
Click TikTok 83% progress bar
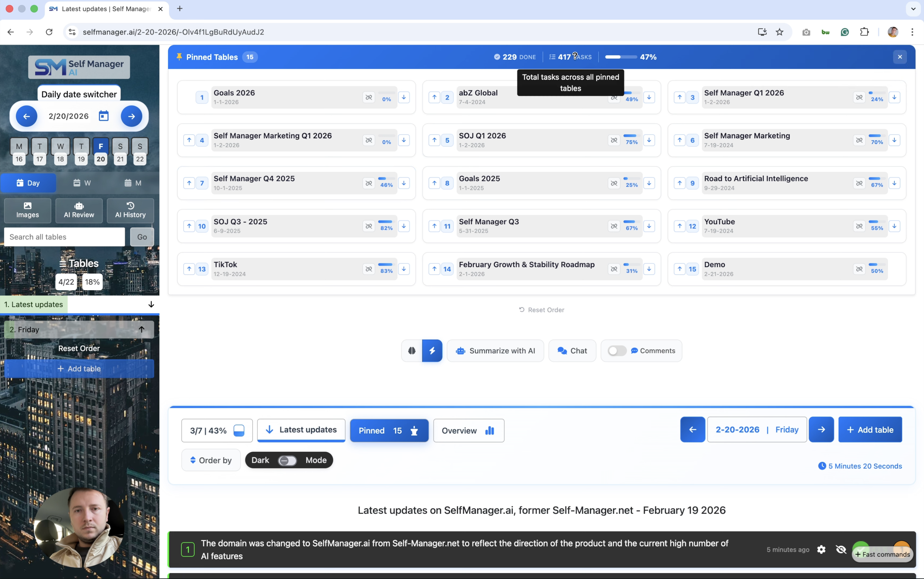386,265
